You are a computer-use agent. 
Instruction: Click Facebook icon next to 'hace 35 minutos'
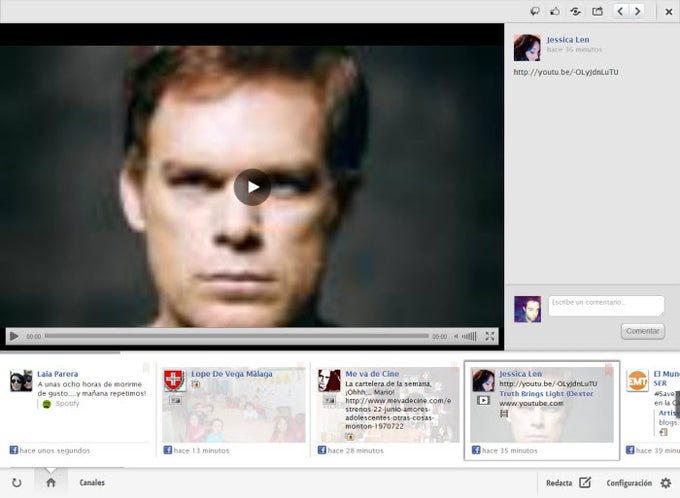pos(476,450)
